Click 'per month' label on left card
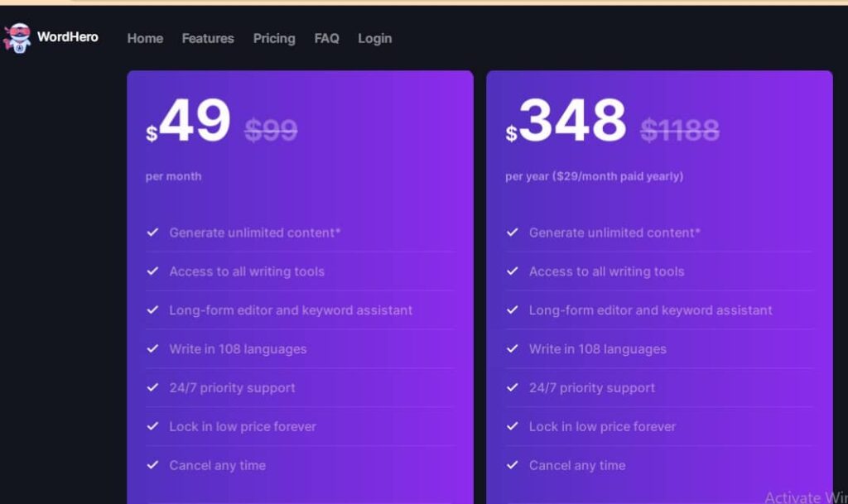The width and height of the screenshot is (848, 504). point(173,175)
